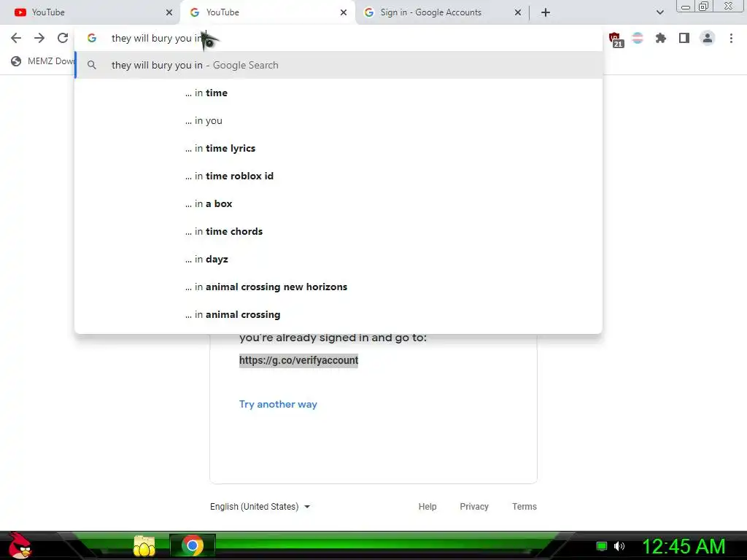Choose the '... in time chords' suggestion
747x560 pixels.
pyautogui.click(x=338, y=231)
